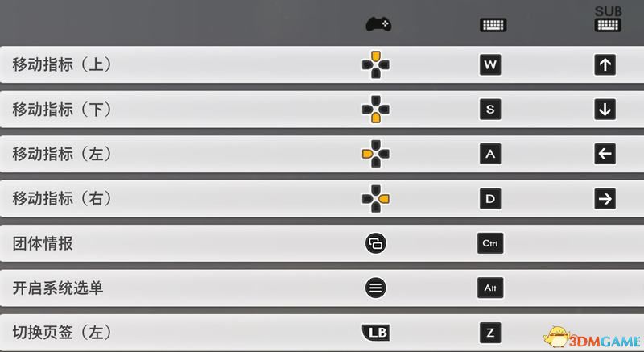Click the W key binding icon
The image size is (644, 352).
click(490, 64)
